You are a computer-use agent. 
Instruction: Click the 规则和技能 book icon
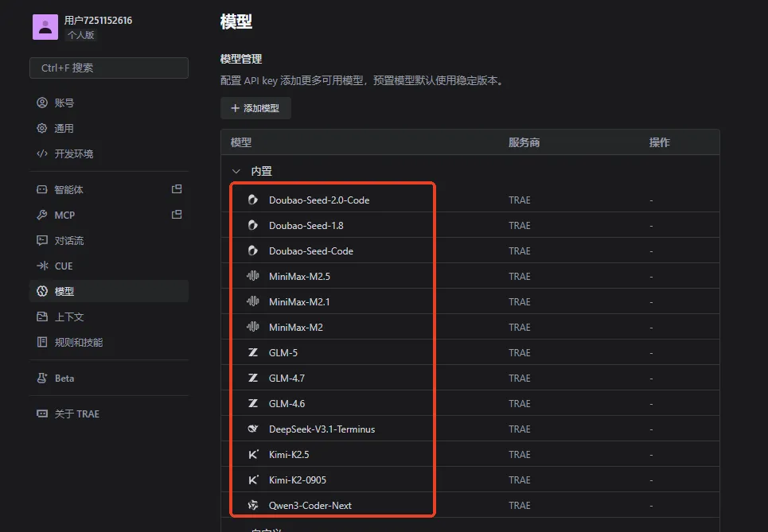(x=42, y=342)
